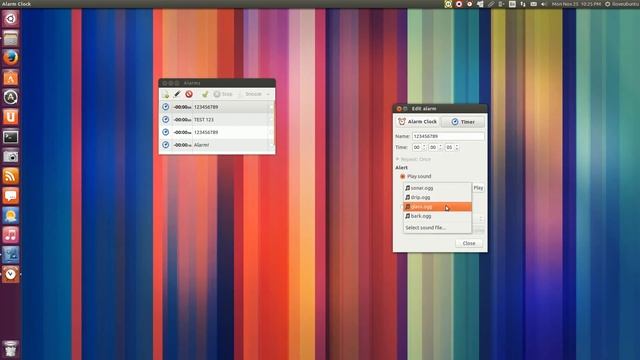Open the Trash in the launcher
This screenshot has width=640, height=360.
11,349
